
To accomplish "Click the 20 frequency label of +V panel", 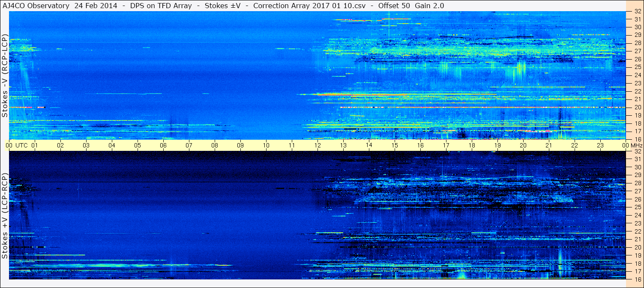I will pos(638,248).
